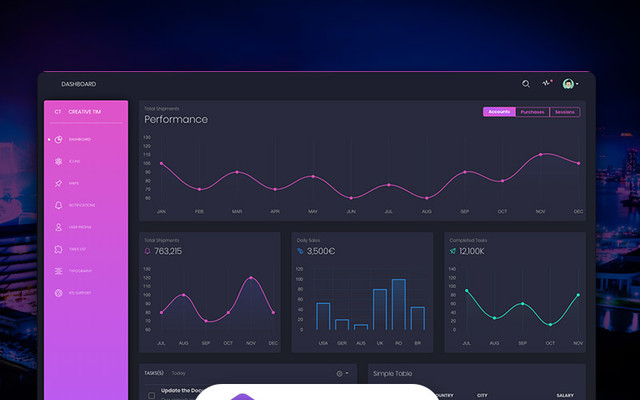Select JUN data point on Performance chart
Screen dimensions: 640x400
click(x=351, y=198)
